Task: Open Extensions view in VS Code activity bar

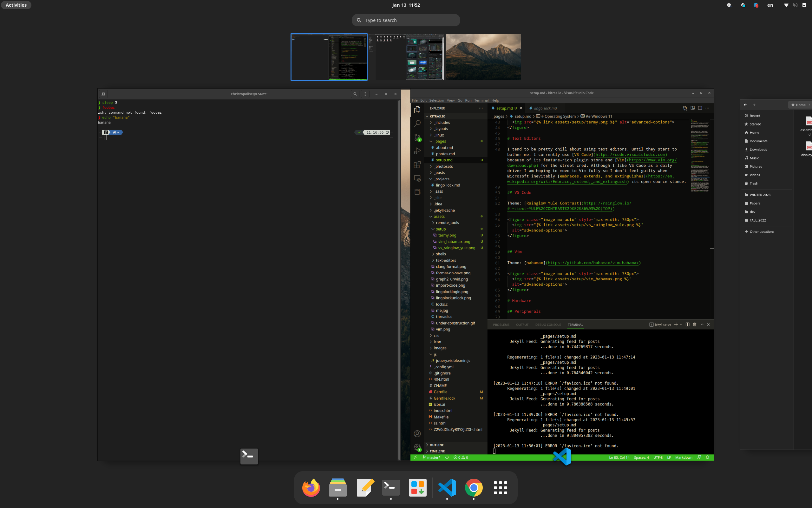Action: point(417,165)
